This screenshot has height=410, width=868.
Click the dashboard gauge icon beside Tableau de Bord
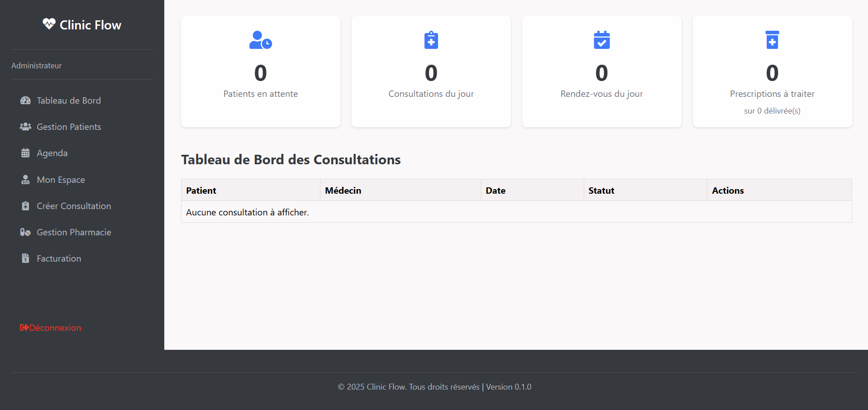coord(25,100)
